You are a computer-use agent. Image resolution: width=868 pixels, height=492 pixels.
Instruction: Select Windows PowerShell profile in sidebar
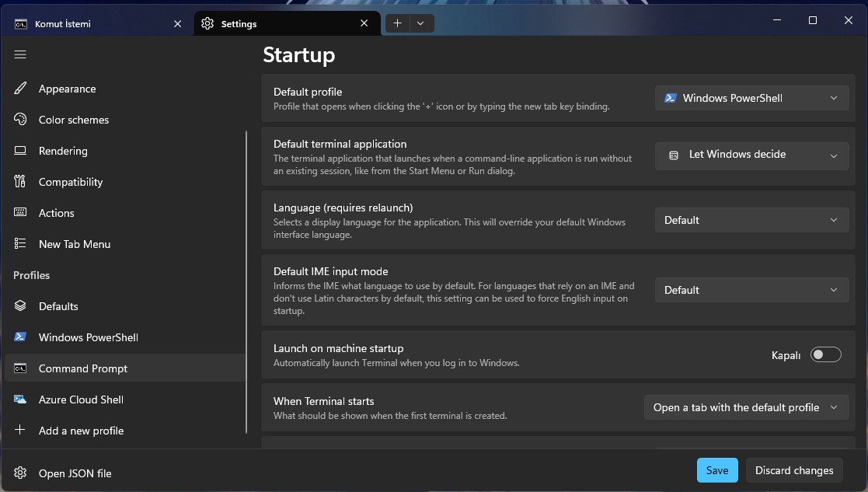point(124,337)
